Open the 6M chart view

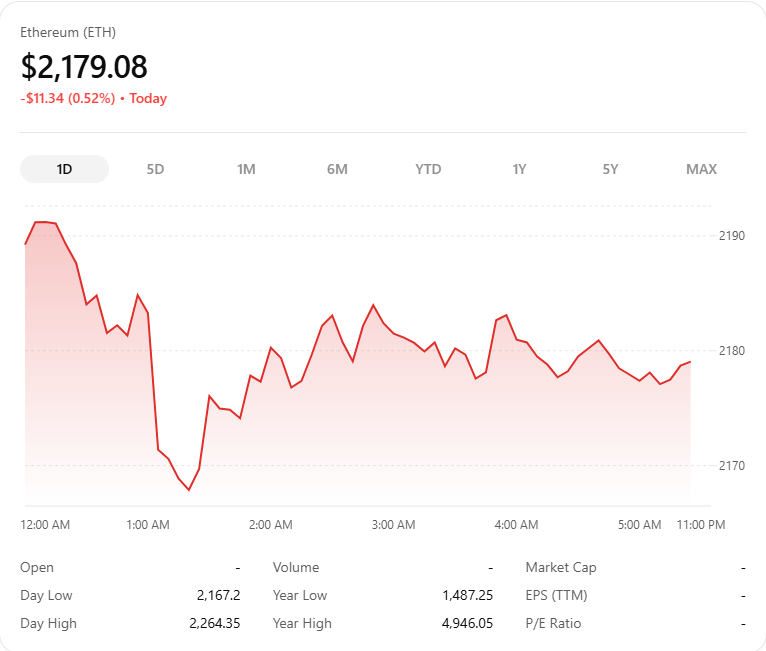337,169
